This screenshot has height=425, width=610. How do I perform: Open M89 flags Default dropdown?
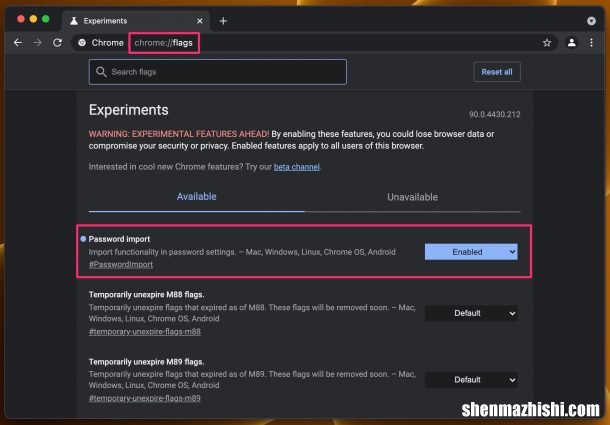coord(471,380)
